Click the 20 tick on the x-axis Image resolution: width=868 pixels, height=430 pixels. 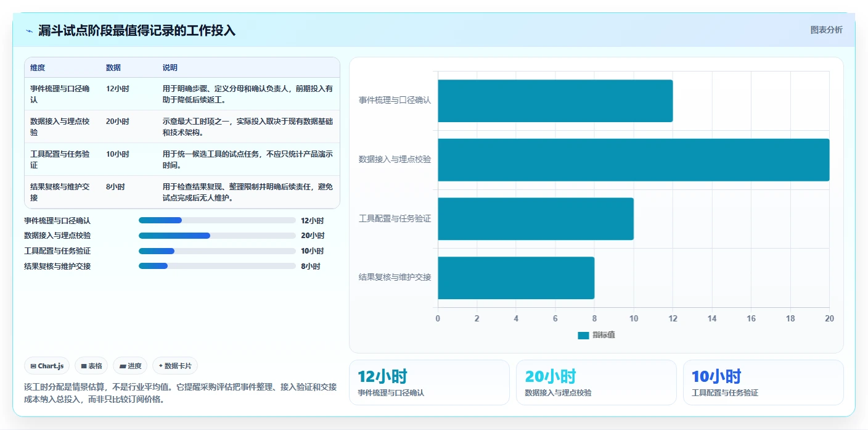pyautogui.click(x=829, y=319)
